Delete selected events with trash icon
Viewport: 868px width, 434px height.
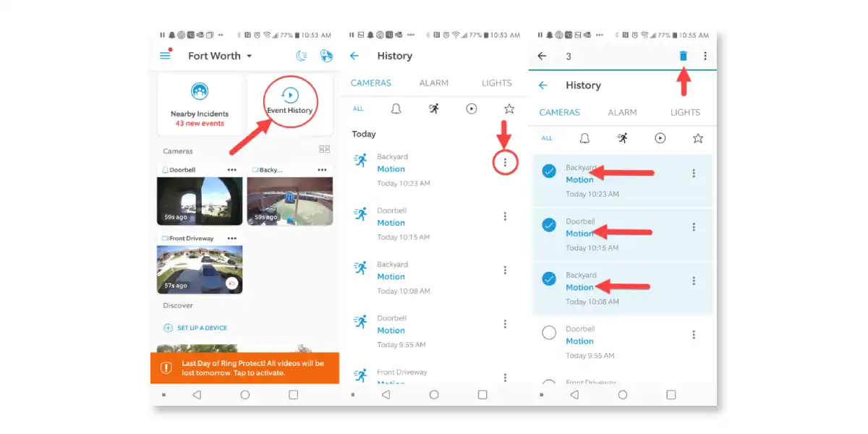[683, 56]
